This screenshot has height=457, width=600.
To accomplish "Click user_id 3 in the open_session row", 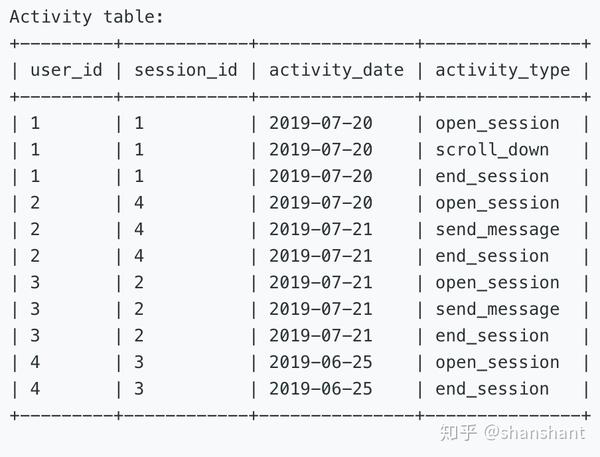I will tap(35, 282).
